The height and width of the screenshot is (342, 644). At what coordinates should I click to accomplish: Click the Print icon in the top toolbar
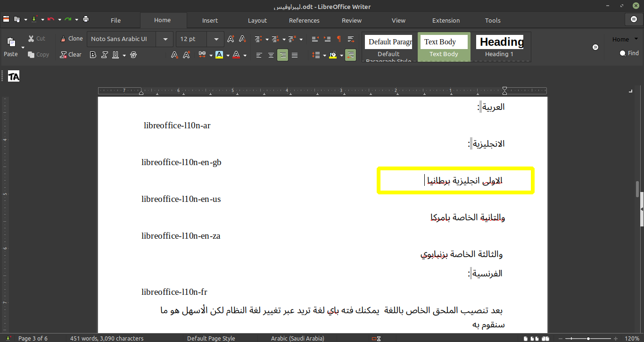86,19
